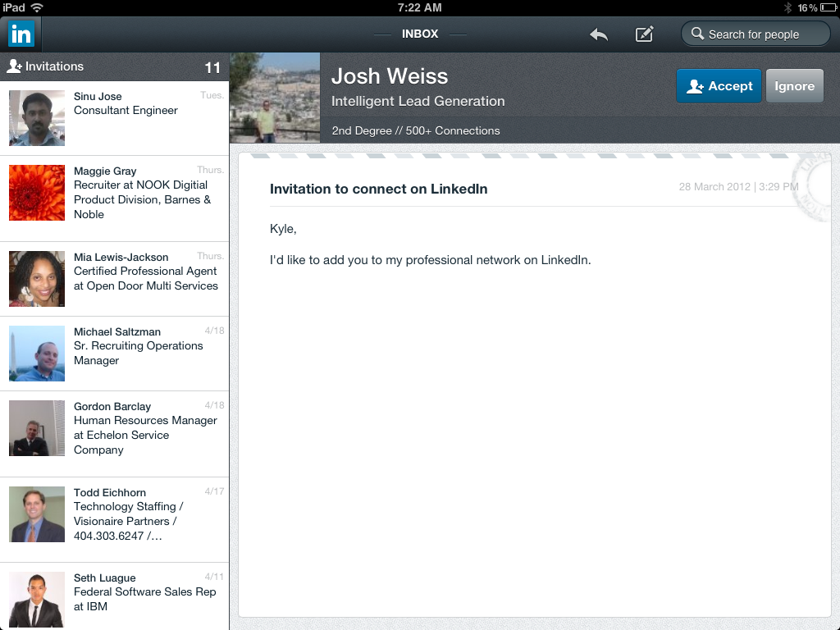Tap Intelligent Lead Generation headline
This screenshot has height=630, width=840.
(418, 101)
